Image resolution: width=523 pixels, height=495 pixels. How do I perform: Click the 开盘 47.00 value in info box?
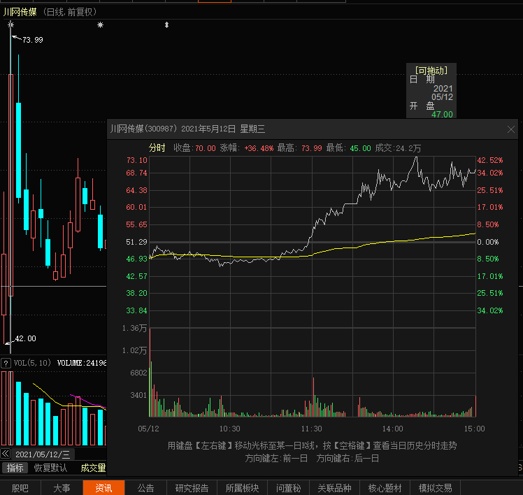point(442,114)
